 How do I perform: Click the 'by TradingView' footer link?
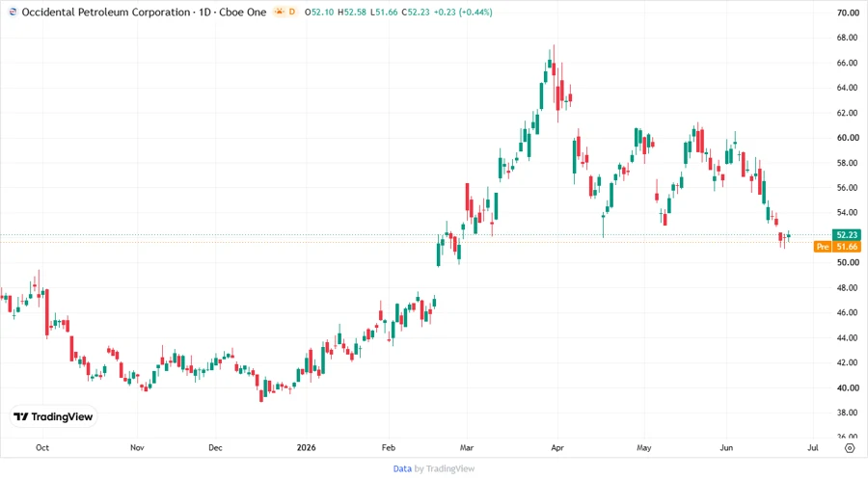[x=445, y=469]
